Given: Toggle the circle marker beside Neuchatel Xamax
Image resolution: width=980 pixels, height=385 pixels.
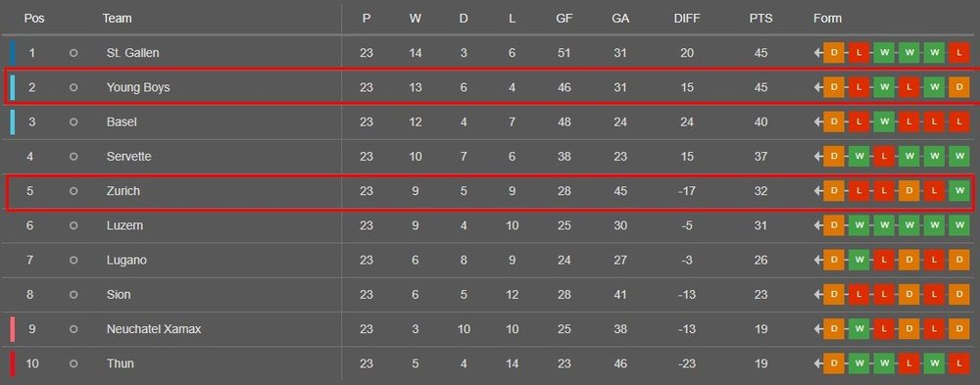Looking at the screenshot, I should click(x=73, y=329).
